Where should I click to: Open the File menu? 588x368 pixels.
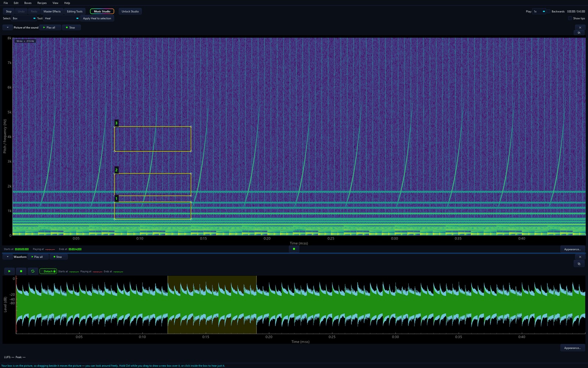[x=6, y=3]
